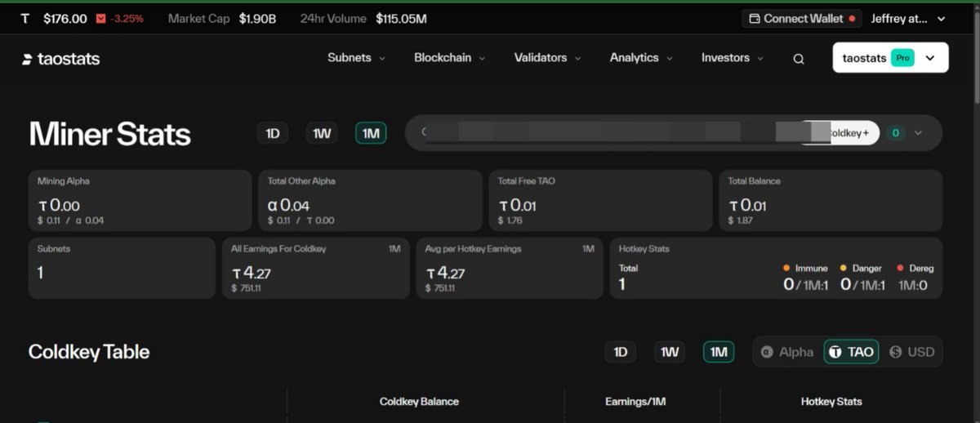Click the green 0 counter badge

896,132
